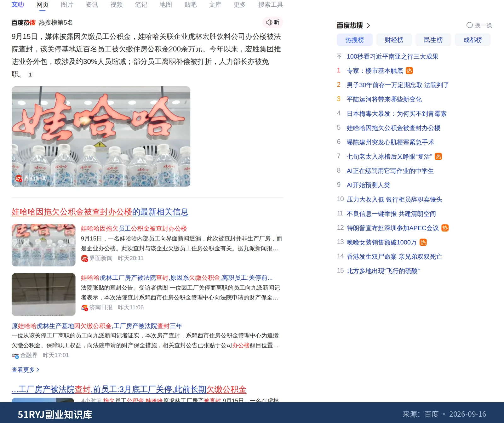Click 查看更多 to see more news
The image size is (504, 423).
(25, 370)
